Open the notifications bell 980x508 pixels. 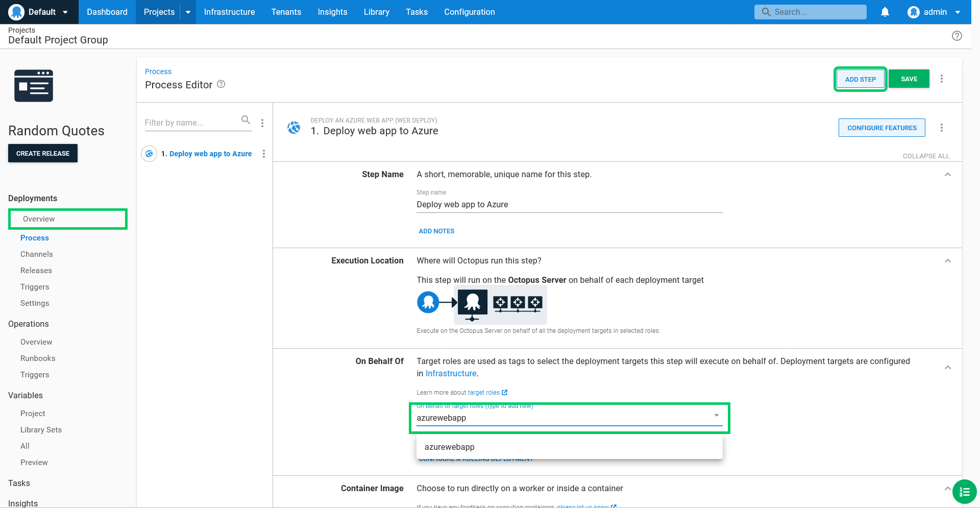pos(885,12)
